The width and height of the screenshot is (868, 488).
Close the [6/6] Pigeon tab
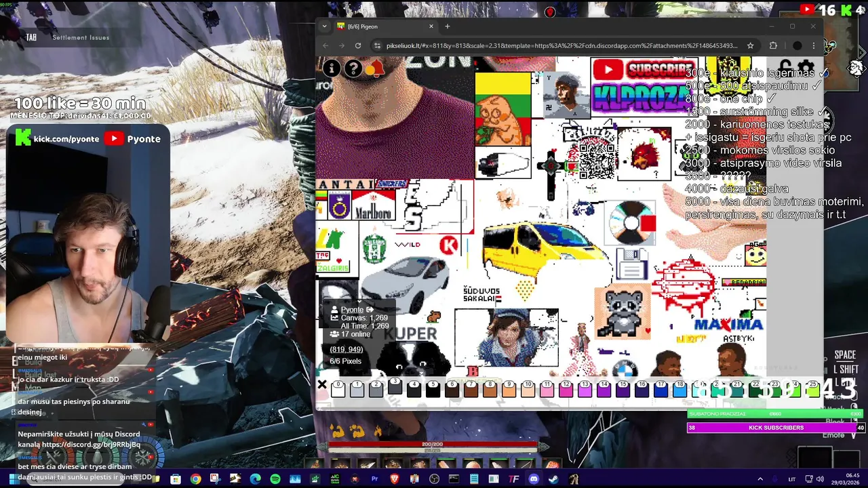click(x=431, y=26)
